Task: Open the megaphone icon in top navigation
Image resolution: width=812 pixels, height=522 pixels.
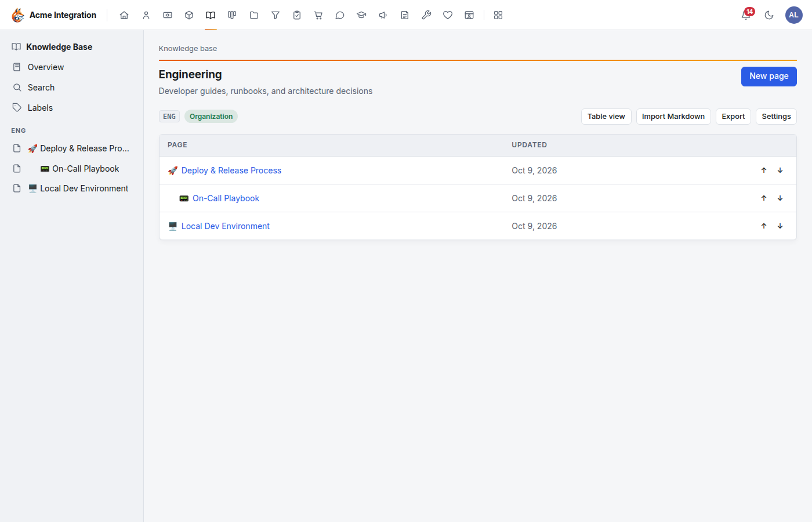Action: pos(383,15)
